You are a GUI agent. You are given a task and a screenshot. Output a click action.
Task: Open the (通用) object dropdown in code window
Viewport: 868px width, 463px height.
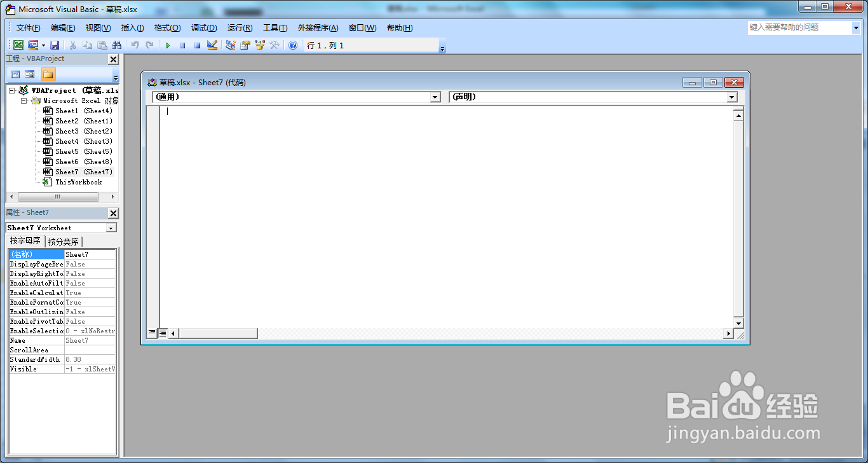tap(435, 97)
